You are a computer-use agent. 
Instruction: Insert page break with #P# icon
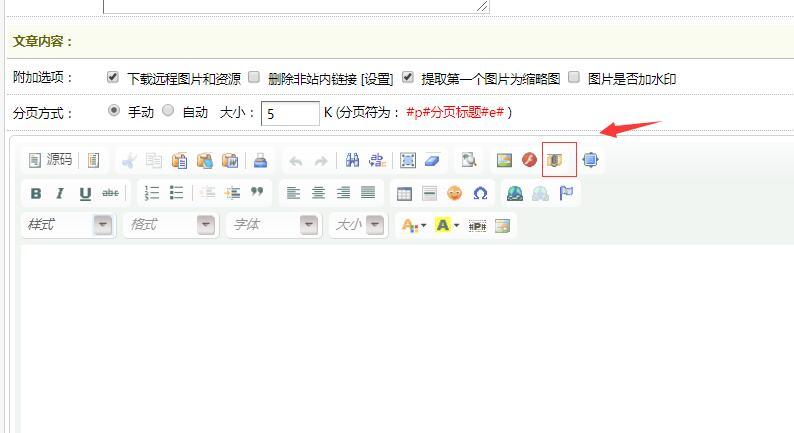477,226
